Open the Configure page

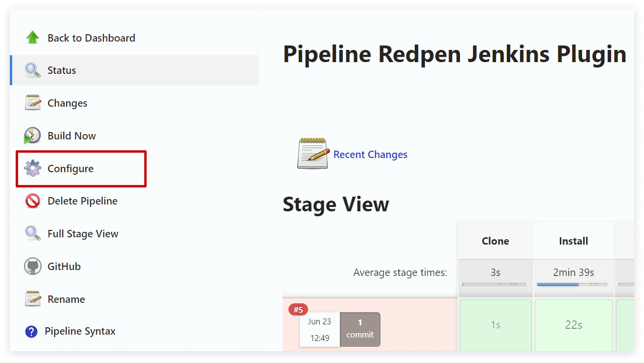pos(71,168)
